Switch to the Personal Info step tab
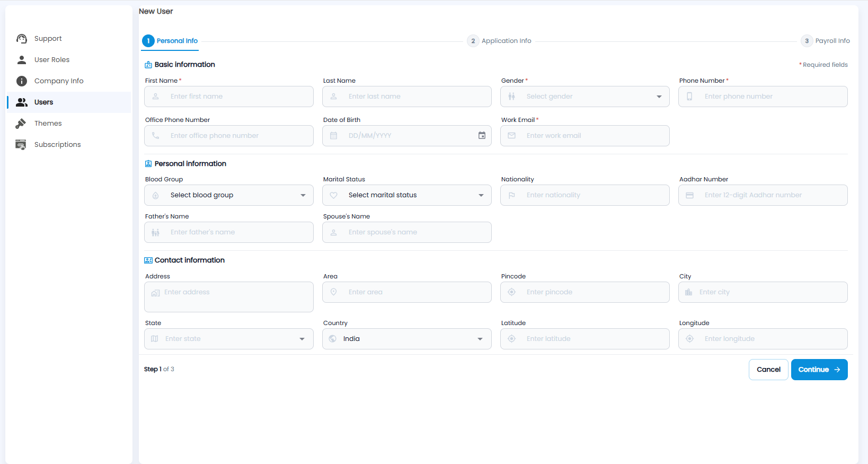The height and width of the screenshot is (464, 868). [170, 41]
